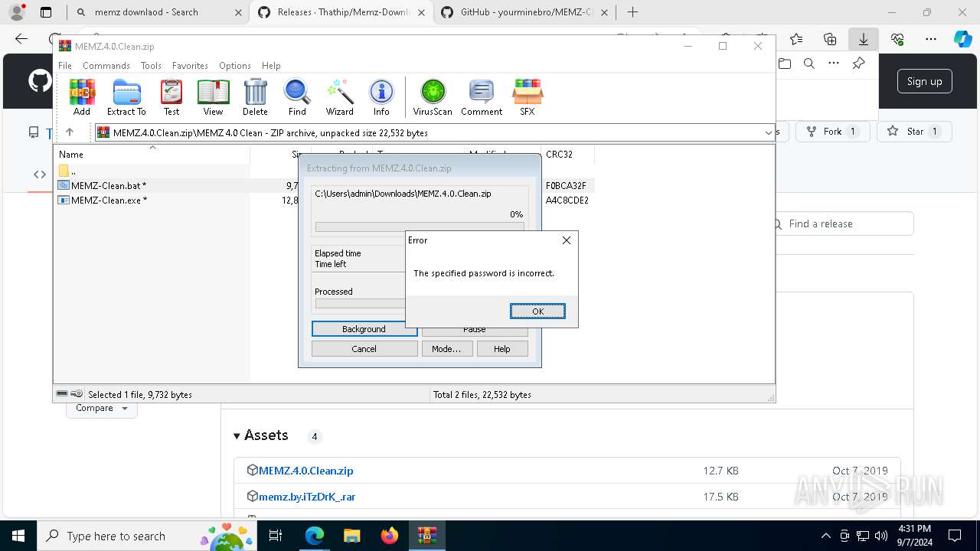Click the Sign up button

click(924, 81)
